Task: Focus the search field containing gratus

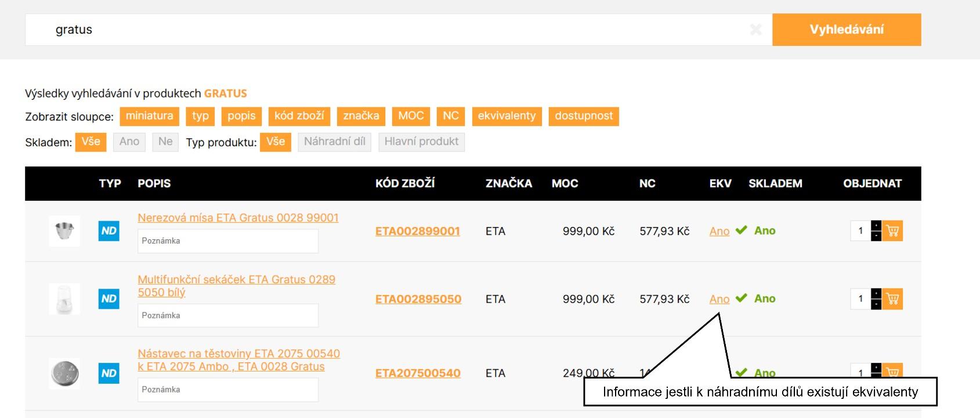Action: point(398,30)
